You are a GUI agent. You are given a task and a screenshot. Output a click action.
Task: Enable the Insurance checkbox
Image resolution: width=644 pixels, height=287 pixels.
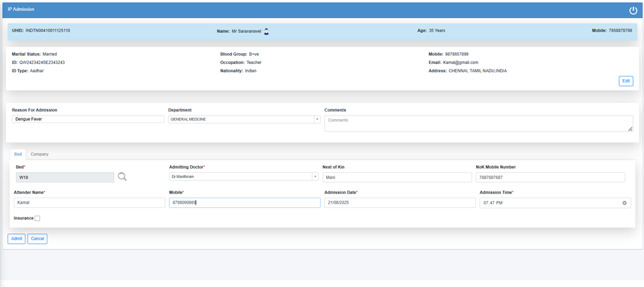click(x=37, y=218)
